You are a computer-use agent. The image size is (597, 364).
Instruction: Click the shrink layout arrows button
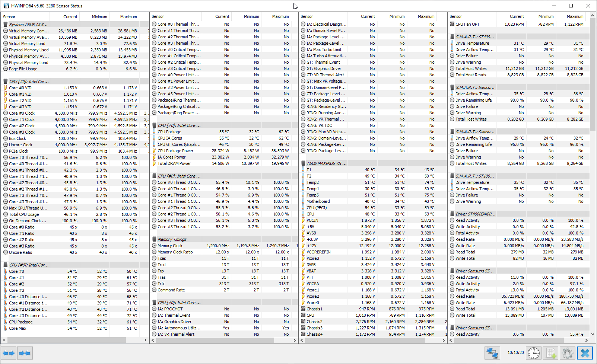click(x=25, y=353)
